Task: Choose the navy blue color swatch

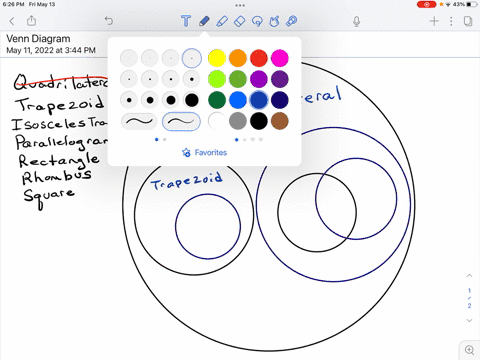Action: [280, 100]
